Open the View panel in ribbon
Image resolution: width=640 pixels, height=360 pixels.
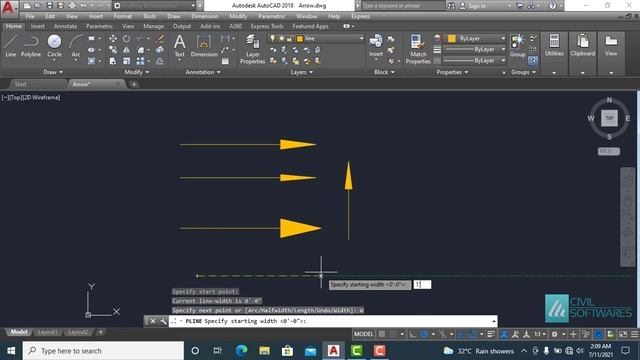[x=611, y=45]
